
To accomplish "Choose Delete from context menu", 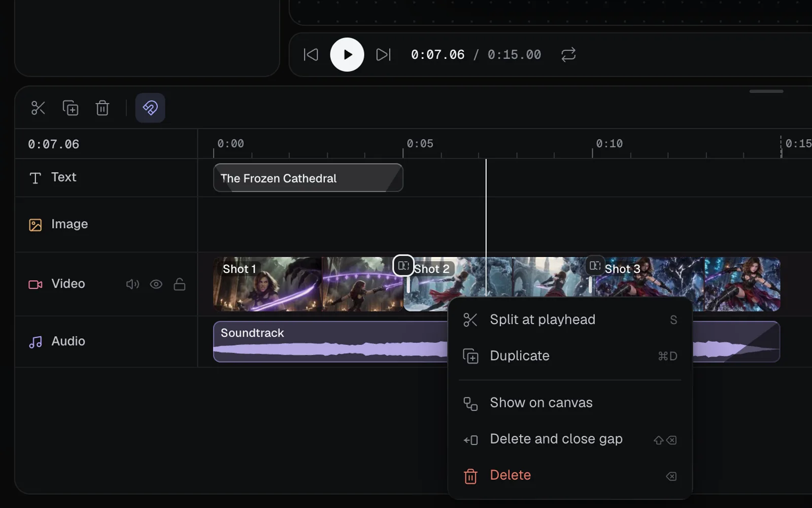I will (570, 475).
